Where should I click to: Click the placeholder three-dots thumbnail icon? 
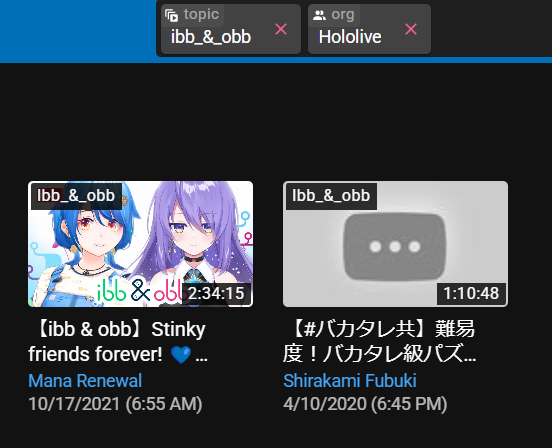(395, 247)
